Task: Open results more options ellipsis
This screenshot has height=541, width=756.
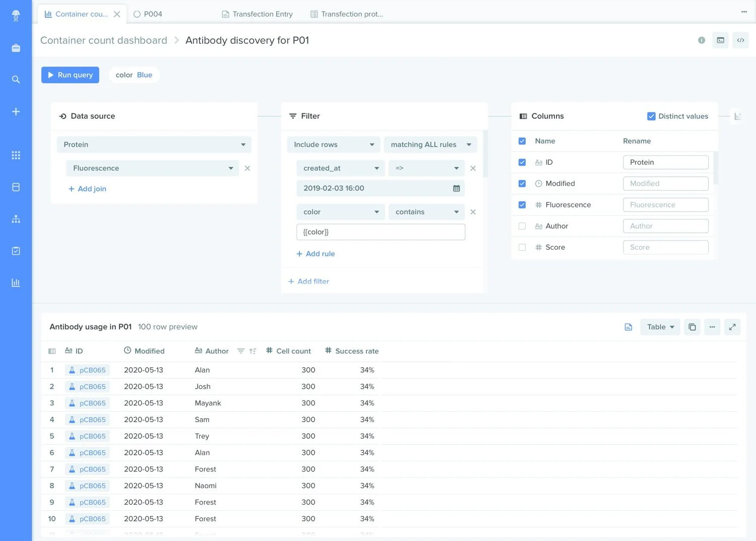Action: [712, 327]
